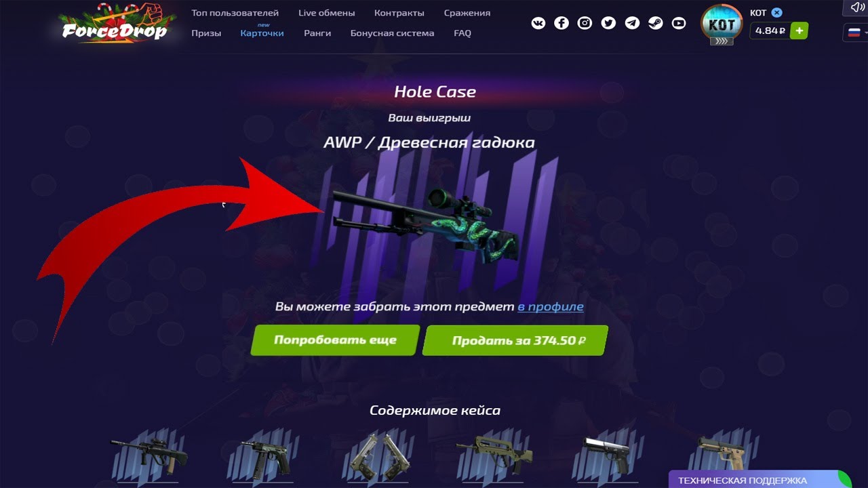Open the Карточки menu item
This screenshot has width=868, height=488.
tap(262, 33)
